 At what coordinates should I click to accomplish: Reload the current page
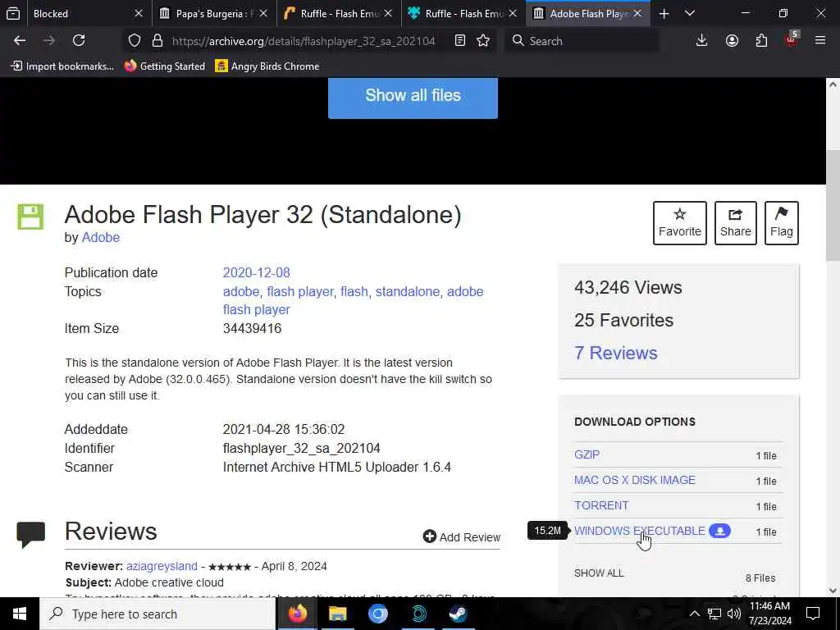pyautogui.click(x=79, y=40)
